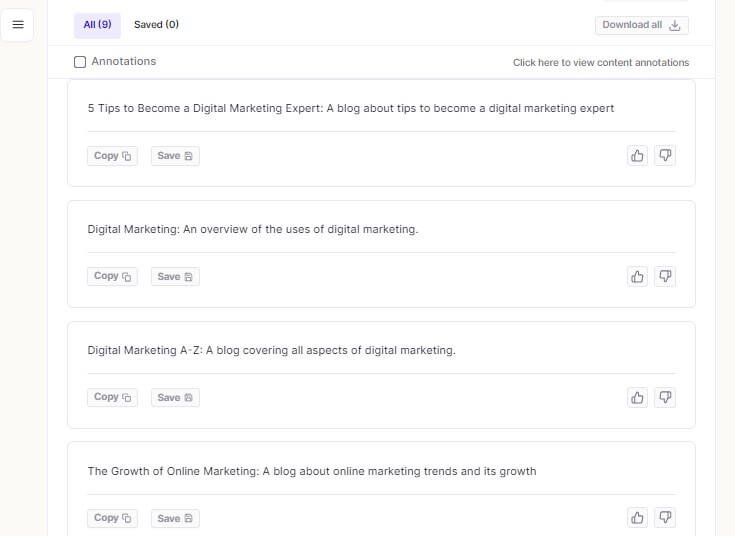Save the 'Digital Marketing A-Z' result
The image size is (735, 536).
click(175, 397)
